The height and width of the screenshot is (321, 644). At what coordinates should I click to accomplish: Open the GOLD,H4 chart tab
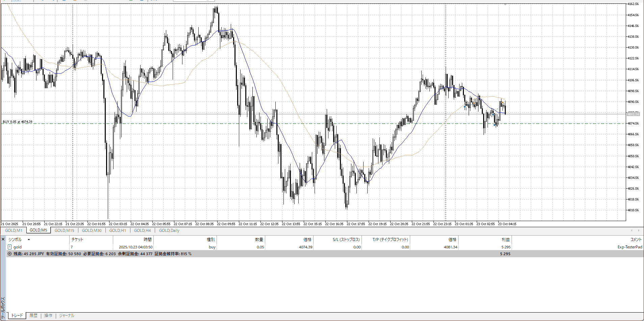click(x=142, y=231)
